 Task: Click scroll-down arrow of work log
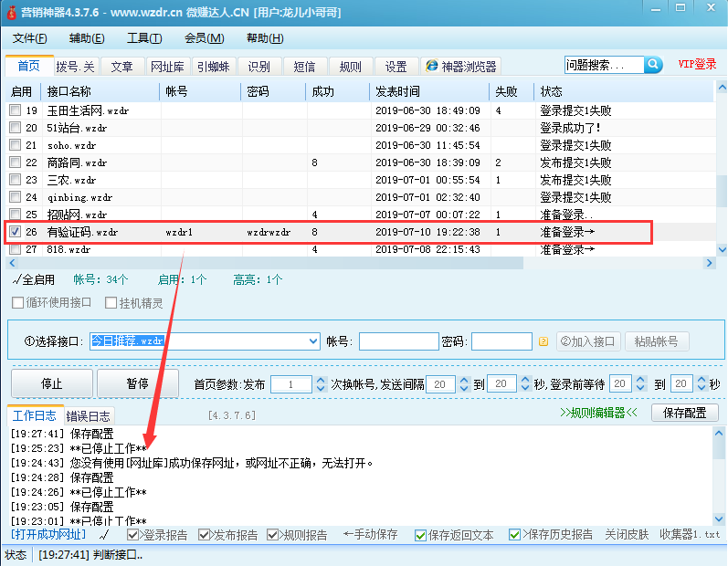tap(719, 519)
